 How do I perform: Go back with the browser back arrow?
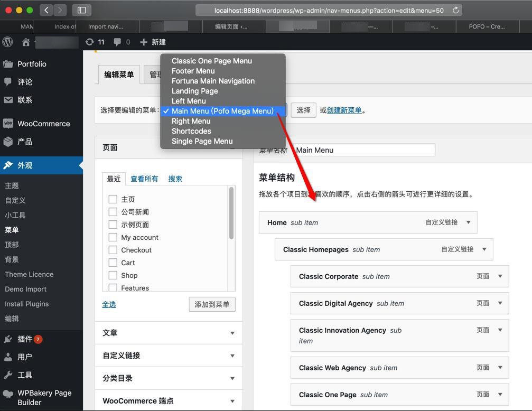46,10
